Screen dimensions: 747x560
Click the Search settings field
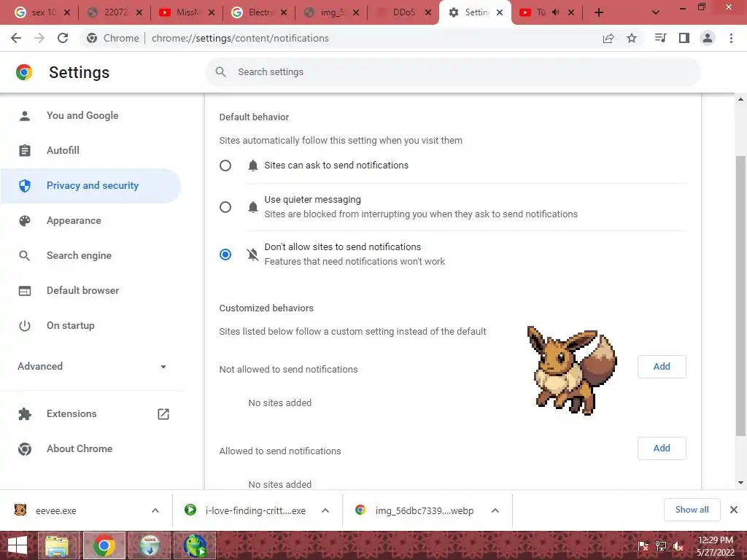(x=452, y=72)
